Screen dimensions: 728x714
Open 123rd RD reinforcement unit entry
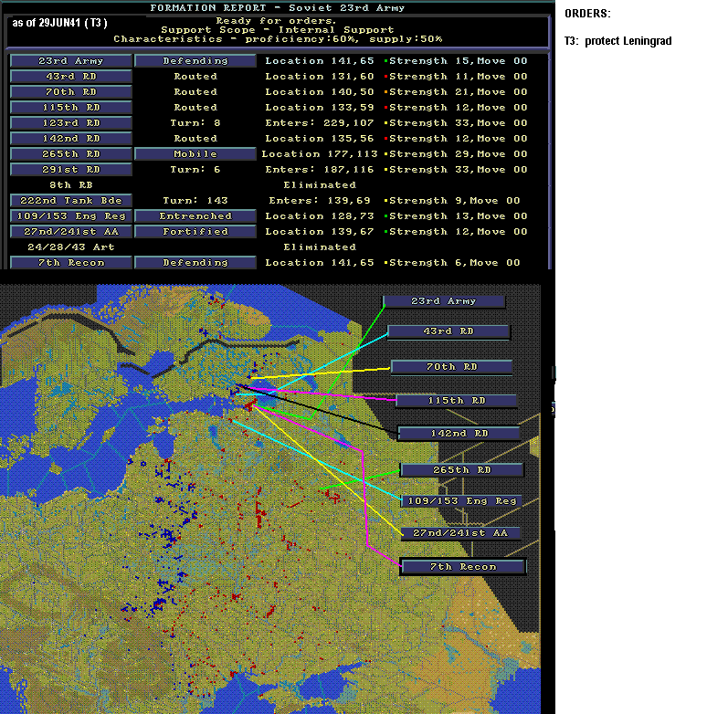pos(71,123)
